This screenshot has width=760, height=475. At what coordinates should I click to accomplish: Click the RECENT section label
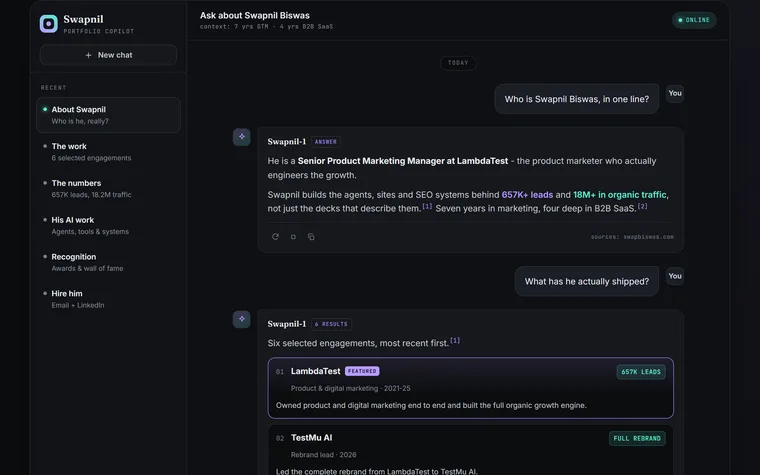[53, 88]
